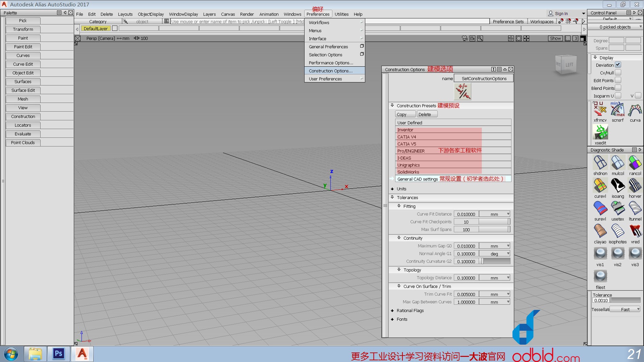Click the curva curvature tool icon

635,110
